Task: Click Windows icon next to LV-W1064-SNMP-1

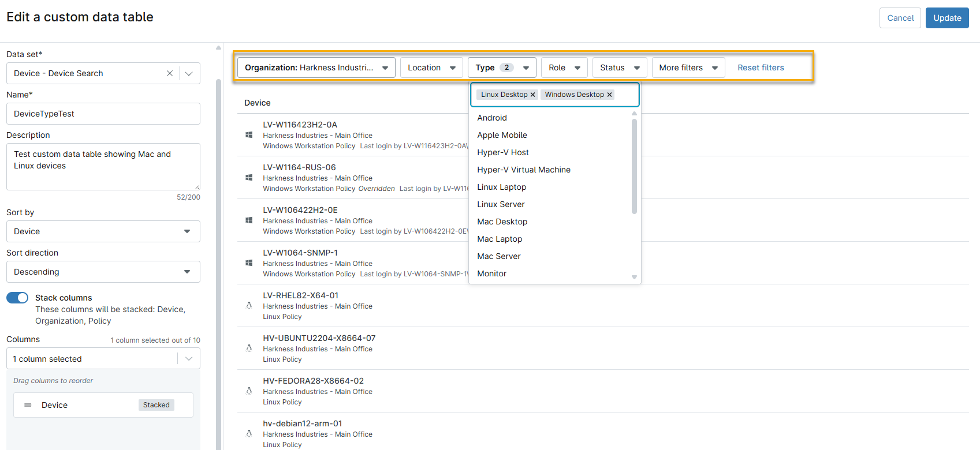Action: tap(249, 263)
